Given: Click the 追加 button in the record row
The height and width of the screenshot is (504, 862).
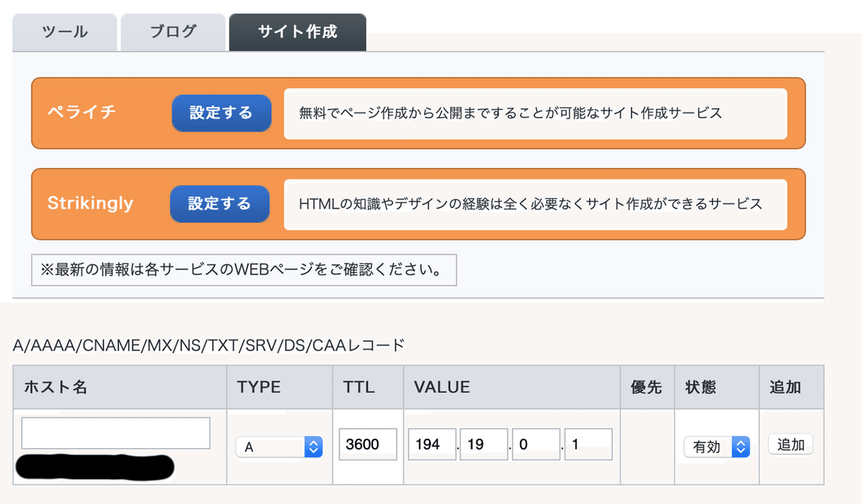Looking at the screenshot, I should pyautogui.click(x=790, y=444).
